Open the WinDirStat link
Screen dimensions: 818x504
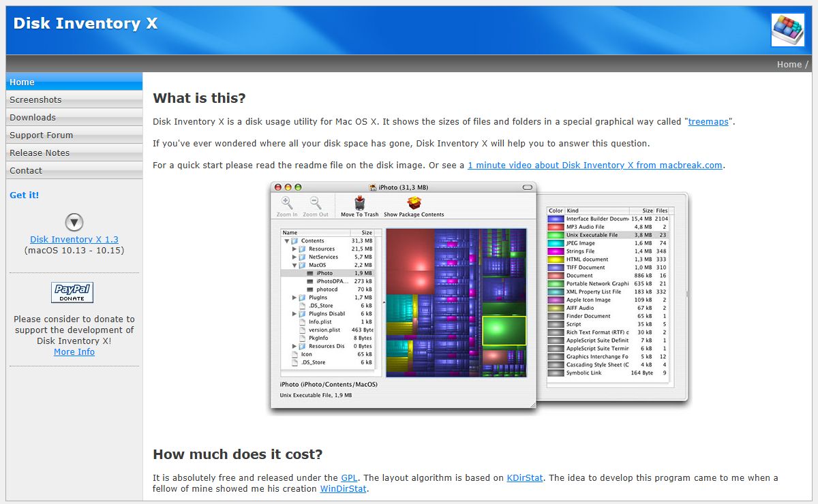[344, 488]
